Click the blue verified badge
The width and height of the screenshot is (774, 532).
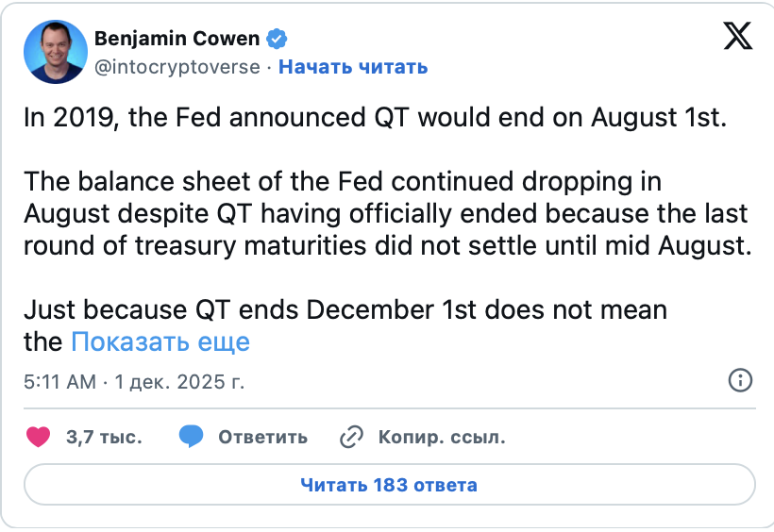click(x=278, y=40)
